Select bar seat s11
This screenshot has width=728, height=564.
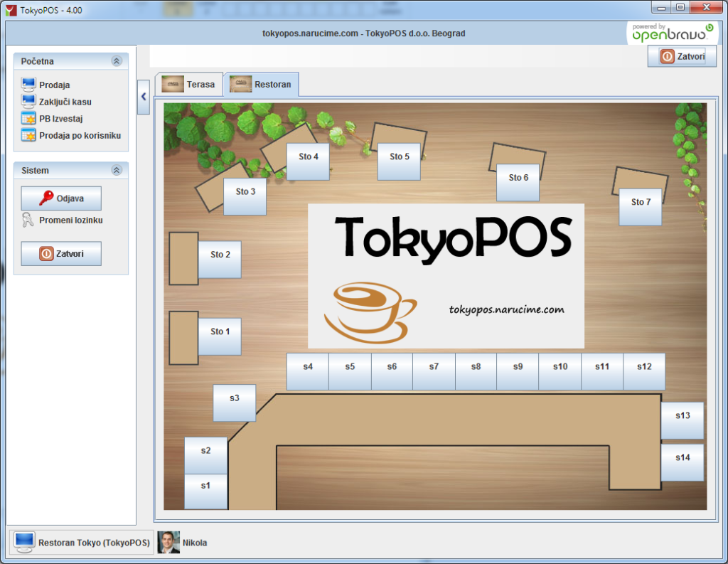click(602, 371)
